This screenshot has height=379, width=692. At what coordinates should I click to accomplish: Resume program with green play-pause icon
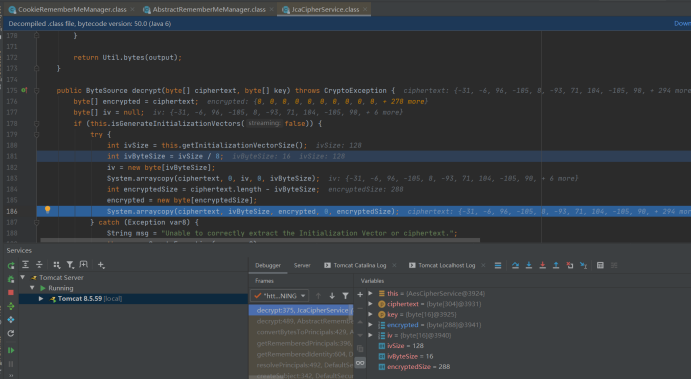point(11,350)
